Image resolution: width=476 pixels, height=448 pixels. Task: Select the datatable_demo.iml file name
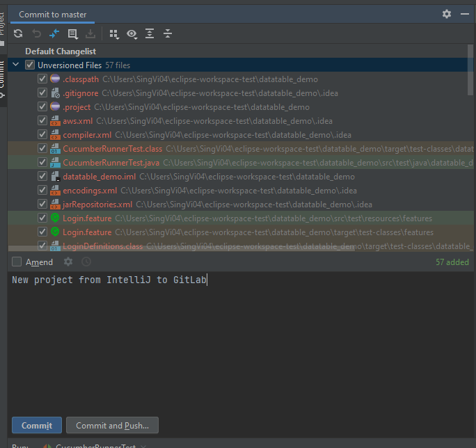click(100, 177)
